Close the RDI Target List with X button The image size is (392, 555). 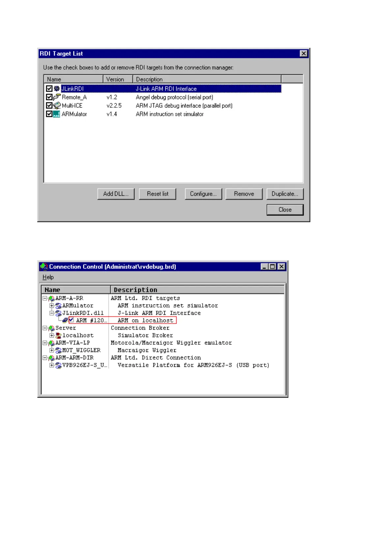304,53
